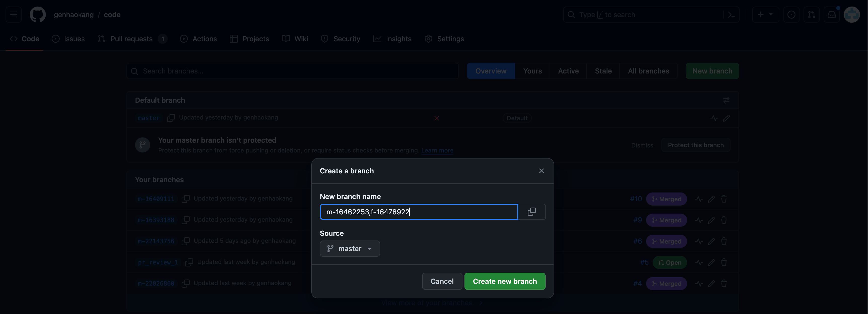Switch to the Actions tab

[198, 39]
